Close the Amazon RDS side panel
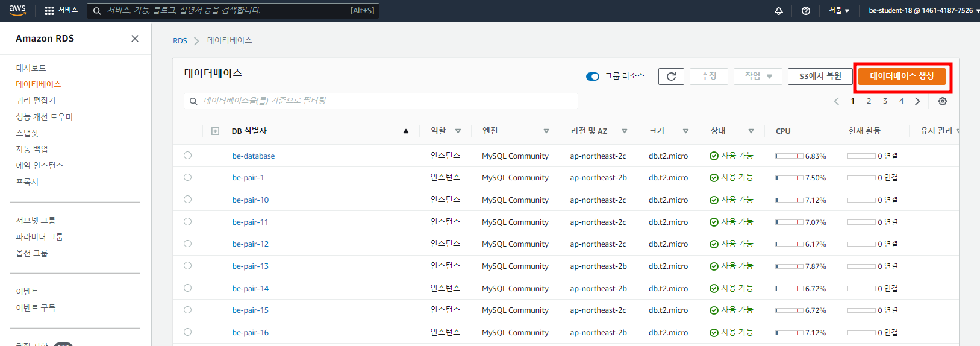 [x=135, y=39]
